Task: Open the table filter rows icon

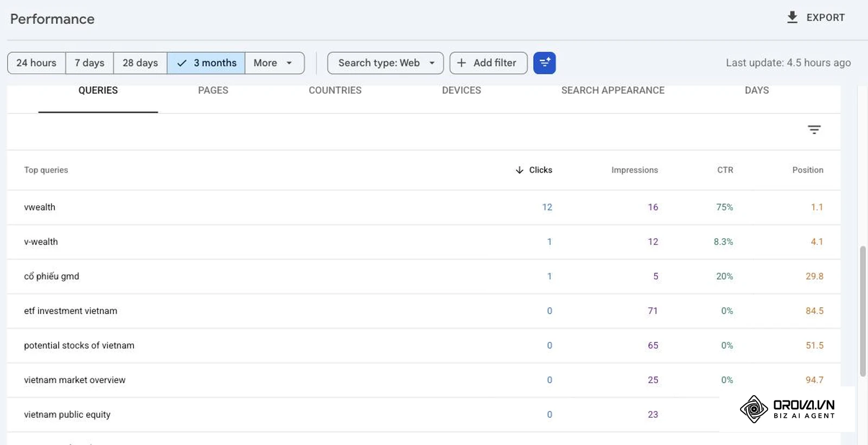Action: pos(814,130)
